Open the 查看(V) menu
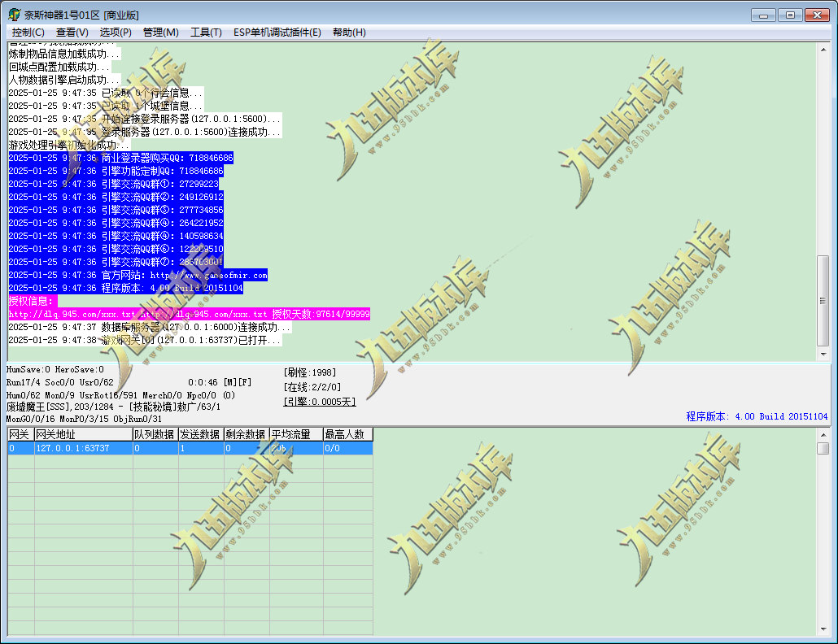The image size is (838, 644). 72,33
